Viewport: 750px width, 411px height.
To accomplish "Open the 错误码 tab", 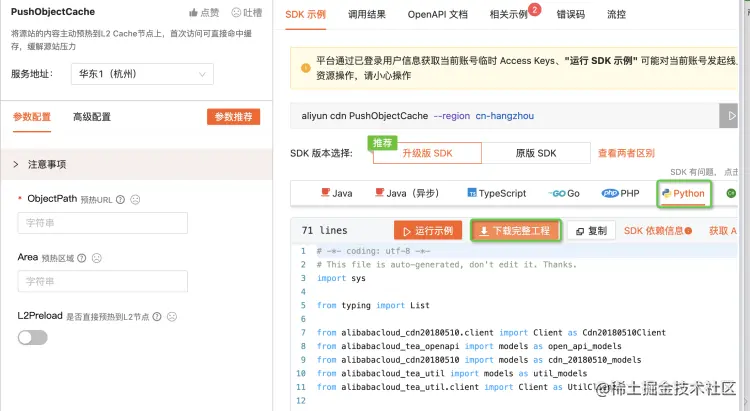I will tap(571, 15).
